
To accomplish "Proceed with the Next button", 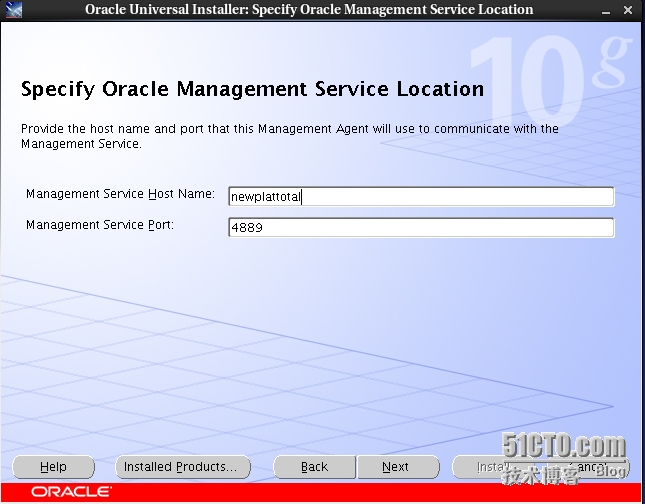I will coord(398,467).
